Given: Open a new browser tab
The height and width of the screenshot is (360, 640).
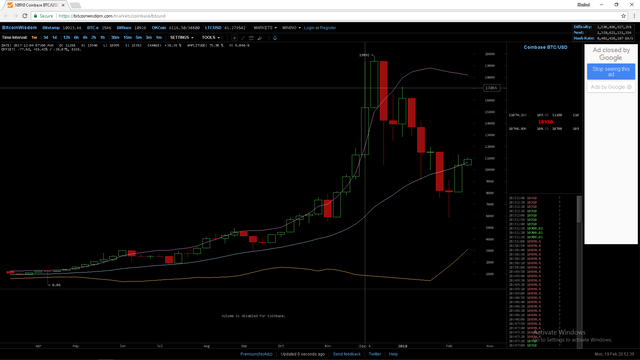Looking at the screenshot, I should coord(75,5).
